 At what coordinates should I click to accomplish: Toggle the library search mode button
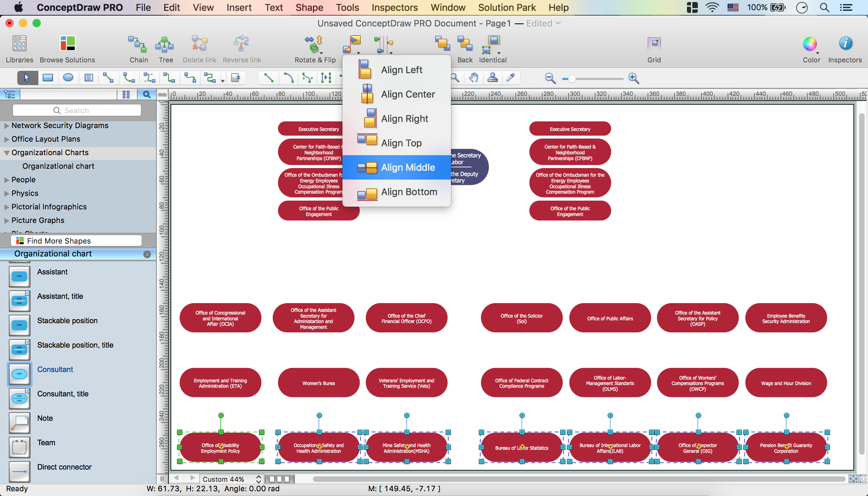click(146, 95)
